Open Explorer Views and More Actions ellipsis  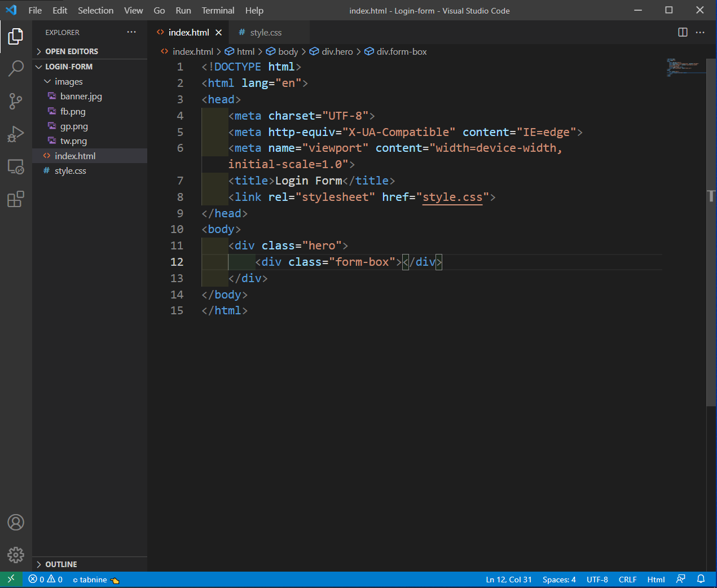(131, 32)
